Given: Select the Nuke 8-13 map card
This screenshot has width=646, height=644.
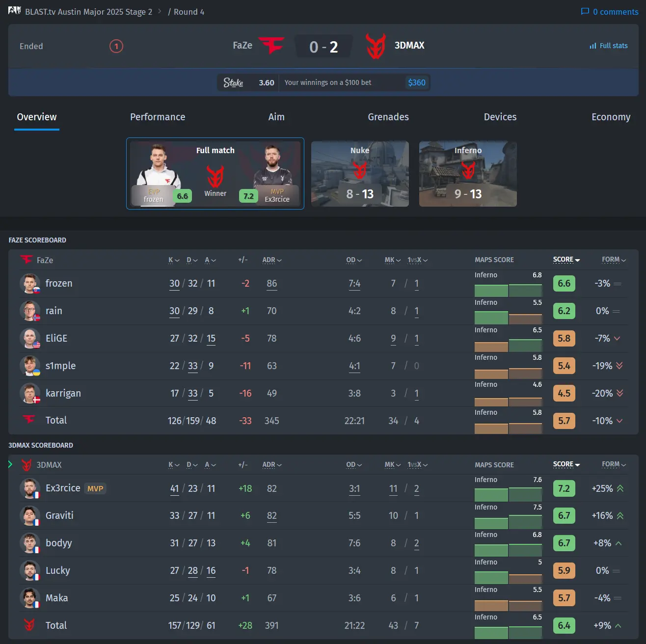Looking at the screenshot, I should [360, 174].
